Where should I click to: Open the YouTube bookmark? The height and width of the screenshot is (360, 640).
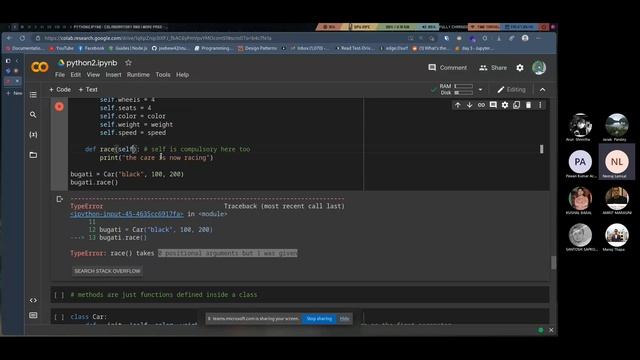pyautogui.click(x=62, y=48)
